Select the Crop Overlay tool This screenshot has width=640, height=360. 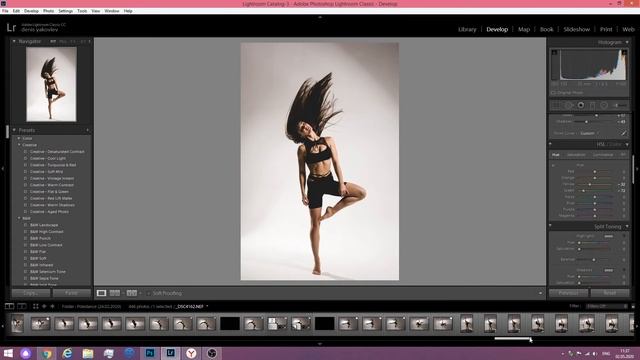coord(556,105)
